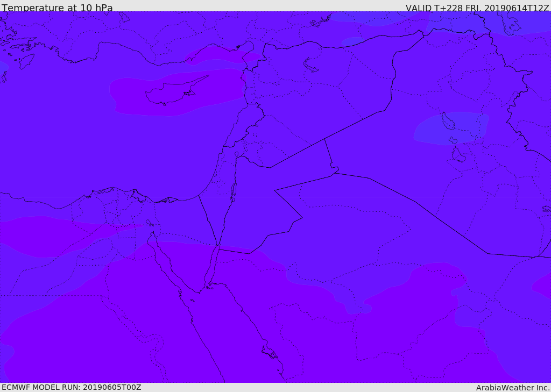Click the island of Rhodes

(26, 61)
